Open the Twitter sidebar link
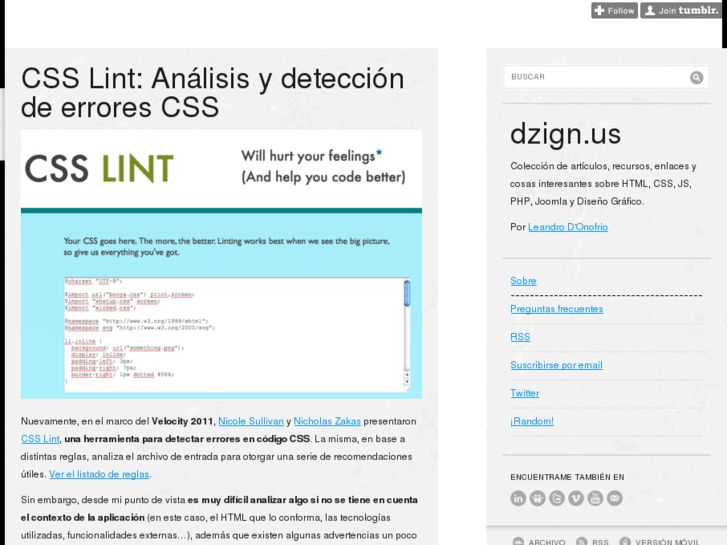This screenshot has width=727, height=545. point(525,393)
